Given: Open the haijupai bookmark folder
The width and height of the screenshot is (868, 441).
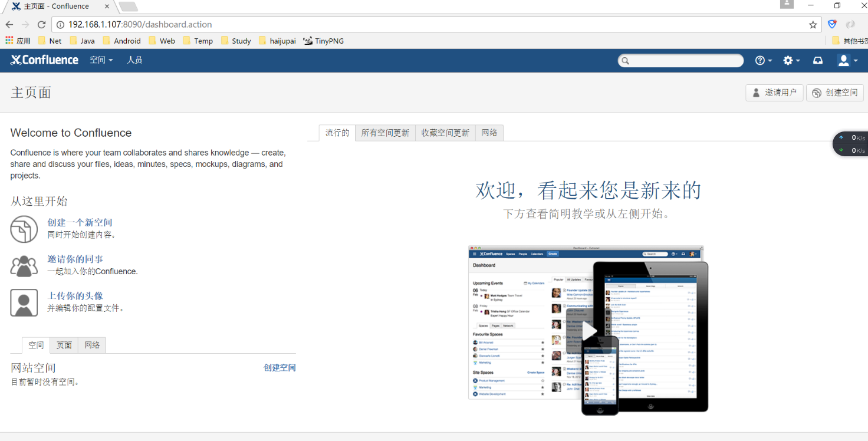Looking at the screenshot, I should click(277, 41).
